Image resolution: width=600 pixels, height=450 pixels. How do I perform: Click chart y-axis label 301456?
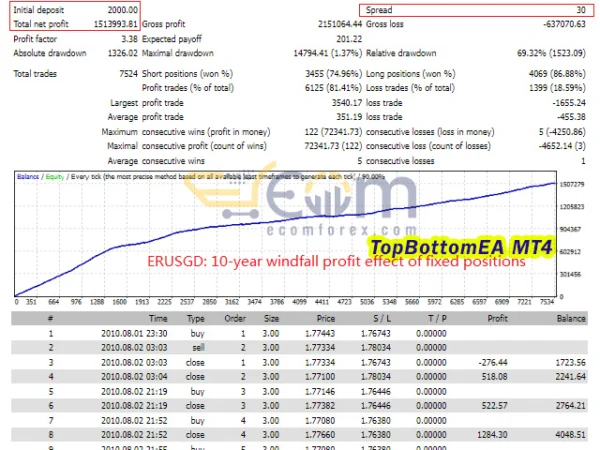[x=570, y=274]
